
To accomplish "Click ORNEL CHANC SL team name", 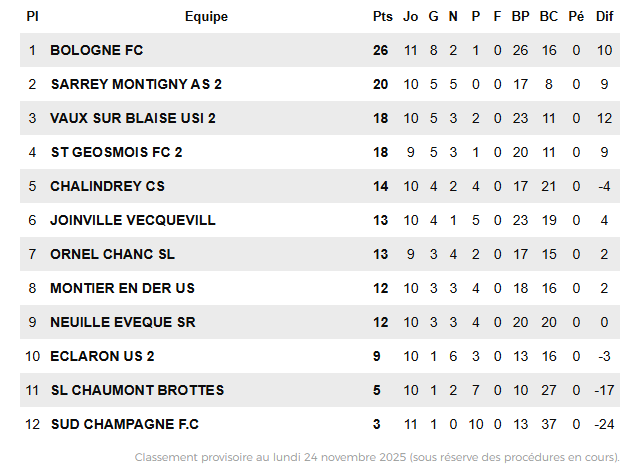I will [x=113, y=254].
